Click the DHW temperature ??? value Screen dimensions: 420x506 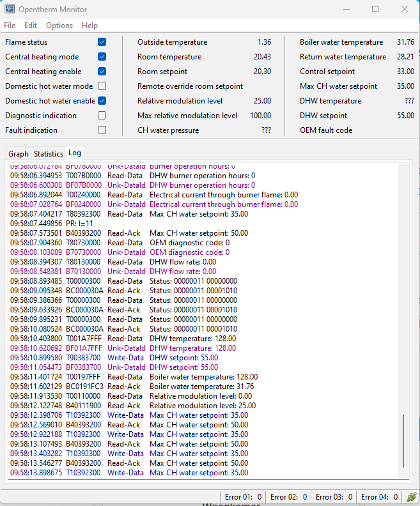[x=409, y=101]
